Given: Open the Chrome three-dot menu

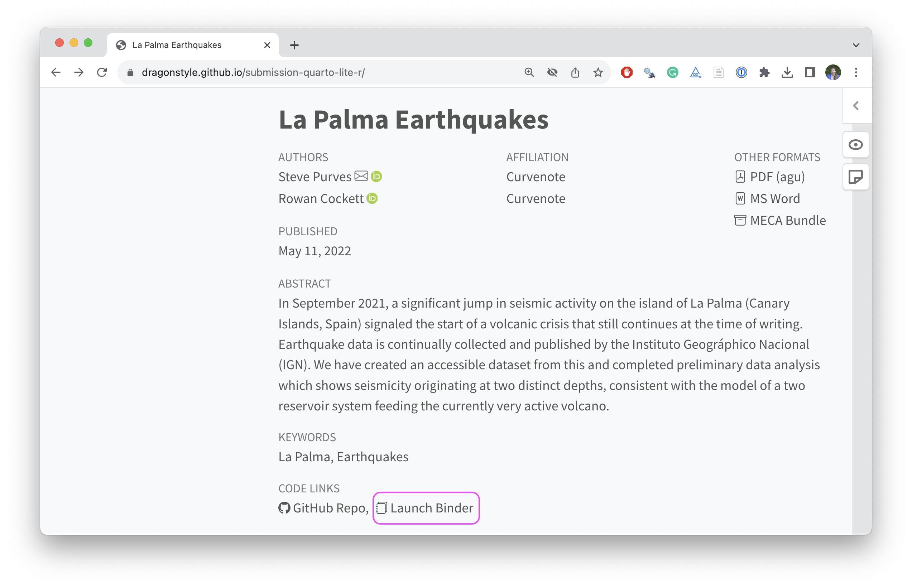Looking at the screenshot, I should coord(856,72).
